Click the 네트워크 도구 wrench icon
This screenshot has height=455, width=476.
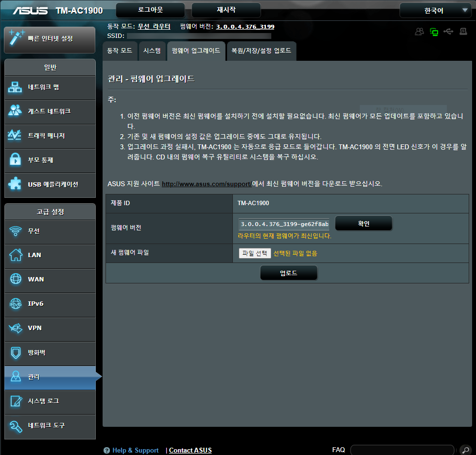[x=16, y=426]
